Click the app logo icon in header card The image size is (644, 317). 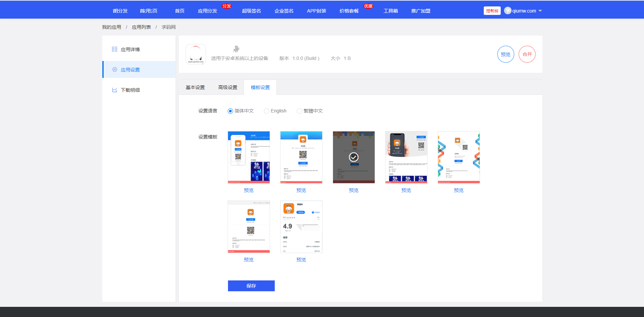click(x=195, y=54)
